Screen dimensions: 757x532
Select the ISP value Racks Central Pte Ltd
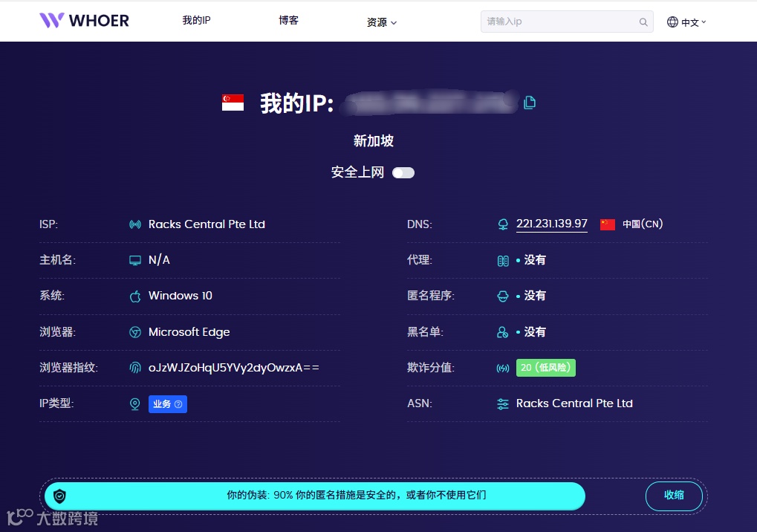pos(207,224)
